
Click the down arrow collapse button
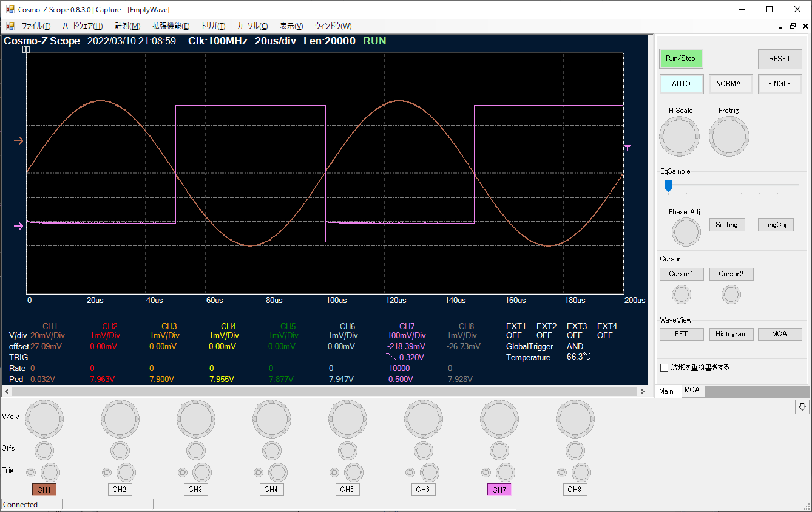(x=802, y=407)
